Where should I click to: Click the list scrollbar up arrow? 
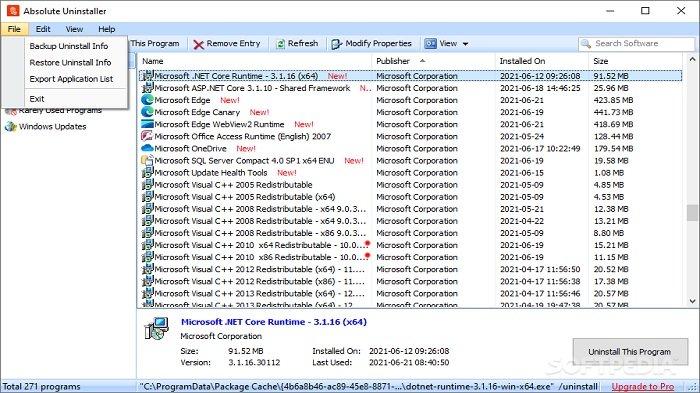pyautogui.click(x=692, y=59)
